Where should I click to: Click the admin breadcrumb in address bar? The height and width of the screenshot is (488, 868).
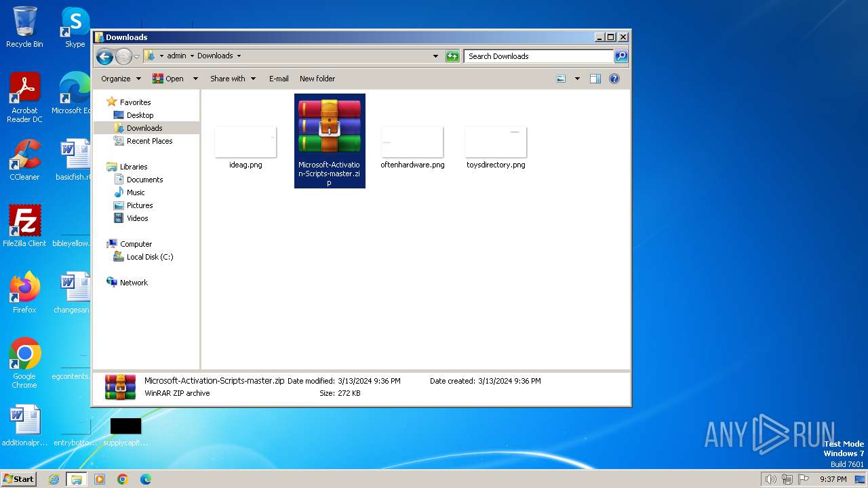click(176, 56)
